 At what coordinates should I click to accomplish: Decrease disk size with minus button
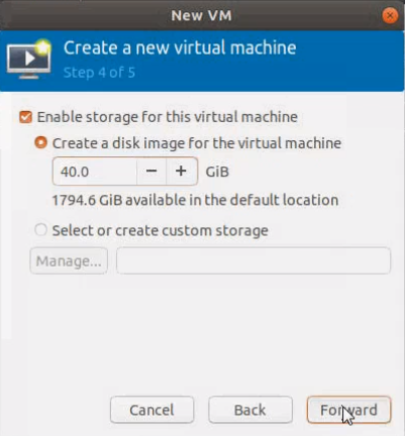pyautogui.click(x=151, y=171)
